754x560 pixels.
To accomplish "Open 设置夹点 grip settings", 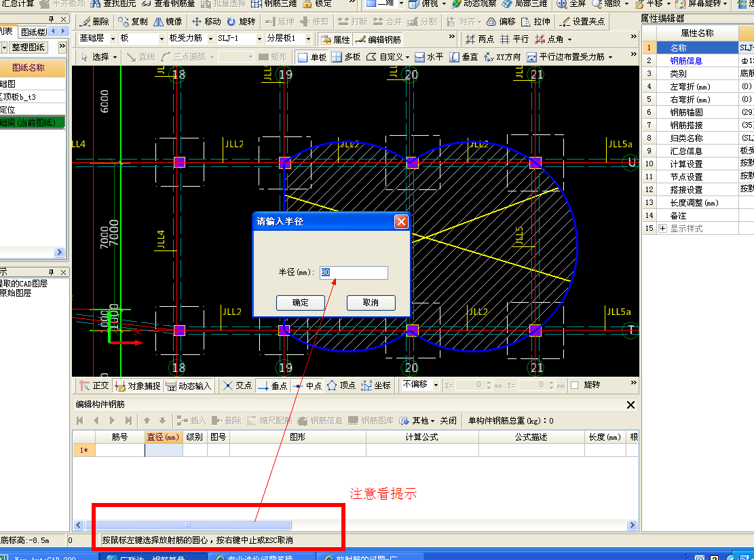I will pyautogui.click(x=583, y=22).
